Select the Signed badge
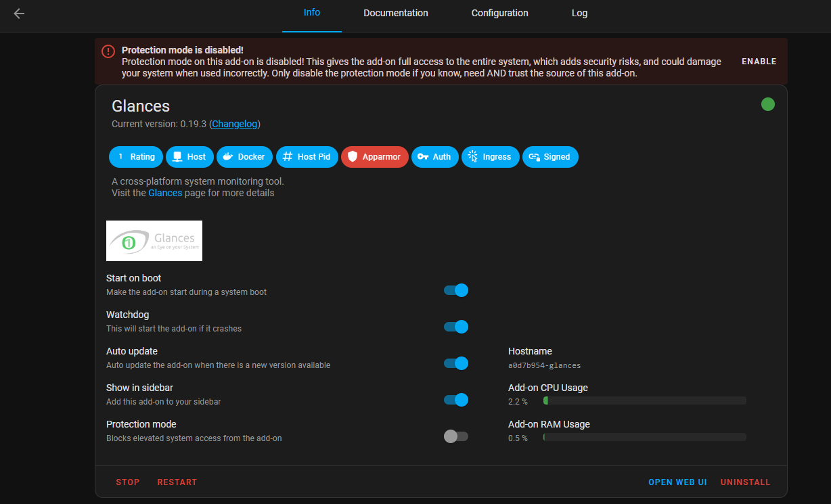The image size is (831, 504). 549,156
